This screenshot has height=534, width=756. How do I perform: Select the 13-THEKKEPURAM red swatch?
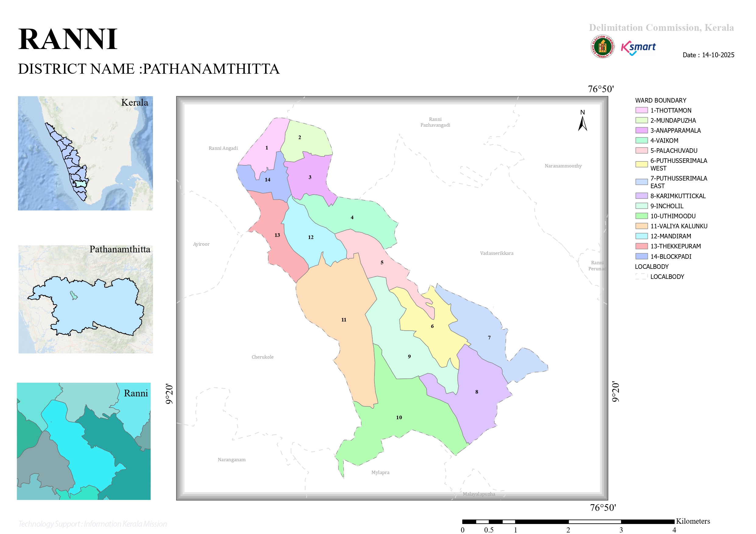click(x=641, y=246)
